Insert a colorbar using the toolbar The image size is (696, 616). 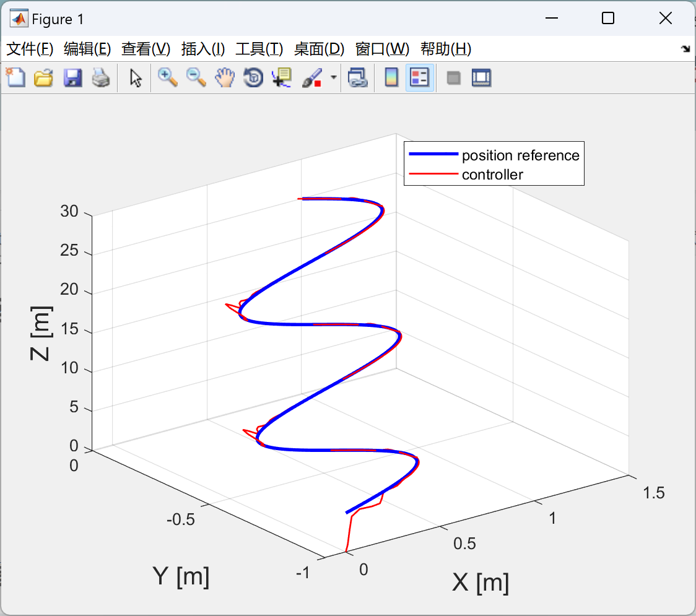tap(391, 77)
